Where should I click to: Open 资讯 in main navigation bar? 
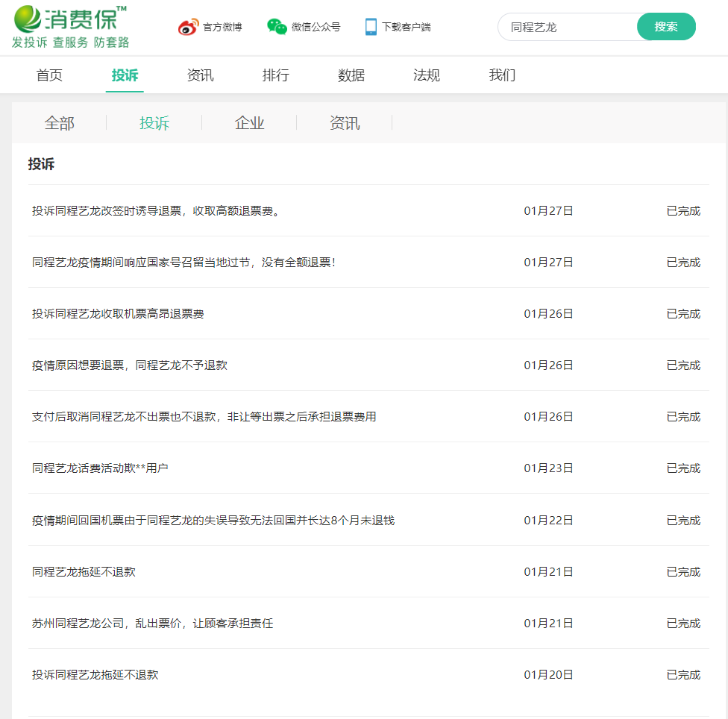tap(200, 75)
